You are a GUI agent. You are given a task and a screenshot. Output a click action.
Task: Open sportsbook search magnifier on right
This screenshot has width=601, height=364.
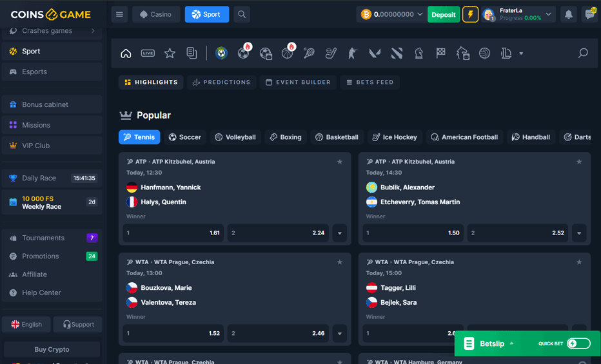583,53
